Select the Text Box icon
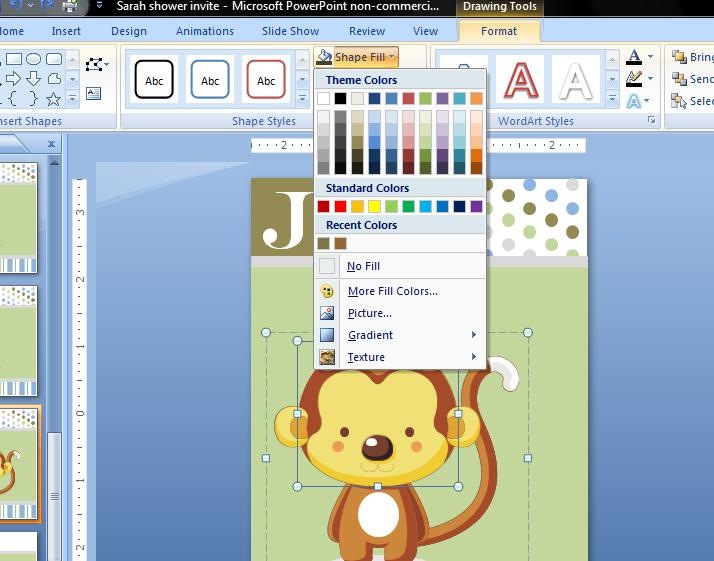 [93, 93]
